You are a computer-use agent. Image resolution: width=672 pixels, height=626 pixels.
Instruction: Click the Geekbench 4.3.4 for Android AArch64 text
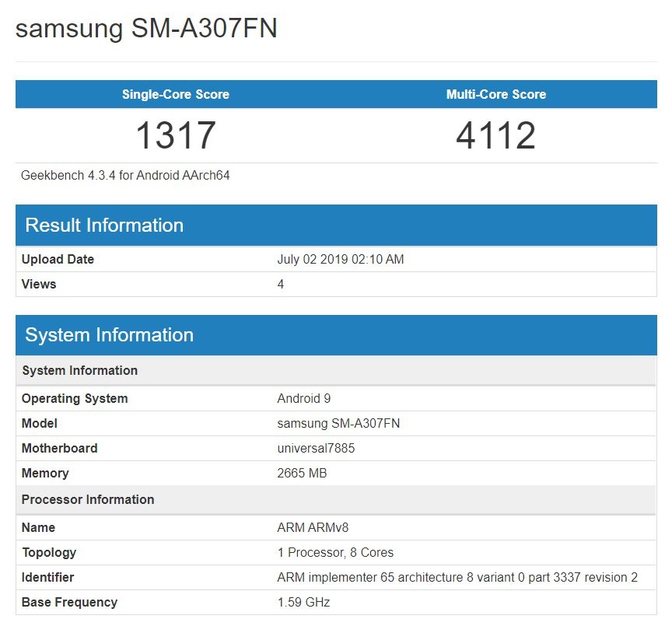125,175
